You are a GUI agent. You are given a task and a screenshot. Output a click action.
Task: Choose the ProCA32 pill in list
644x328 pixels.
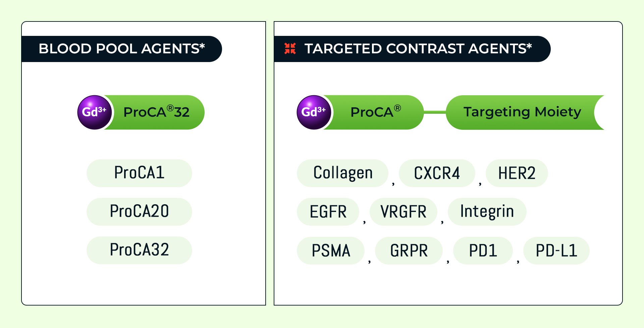[x=139, y=250]
